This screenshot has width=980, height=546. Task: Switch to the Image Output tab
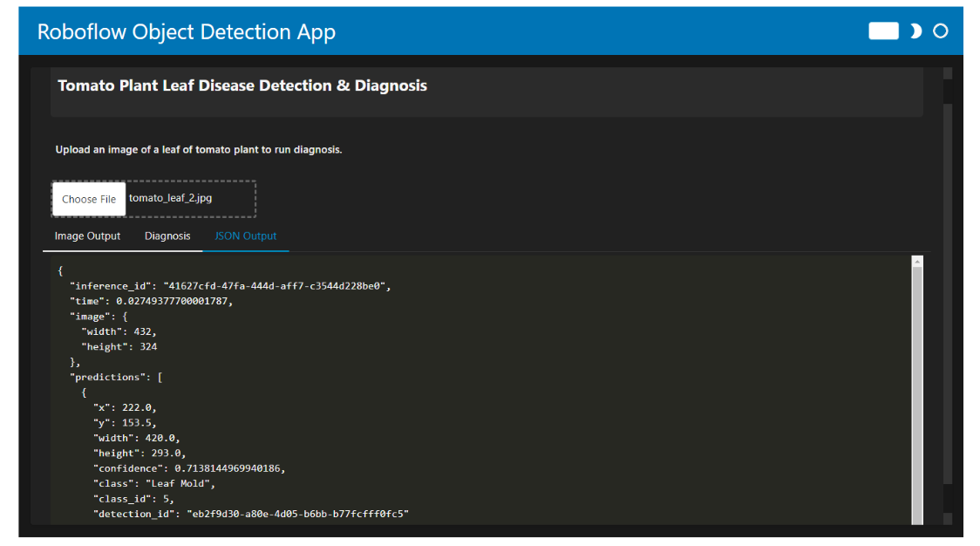pos(87,236)
